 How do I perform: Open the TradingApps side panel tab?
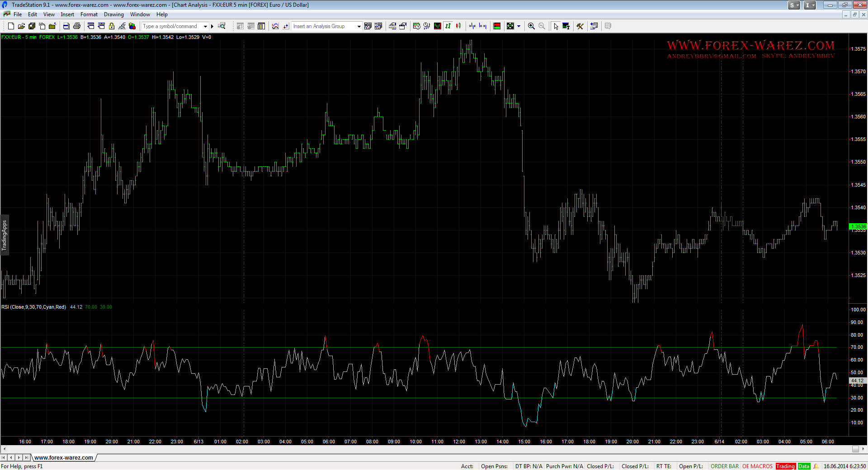coord(5,235)
